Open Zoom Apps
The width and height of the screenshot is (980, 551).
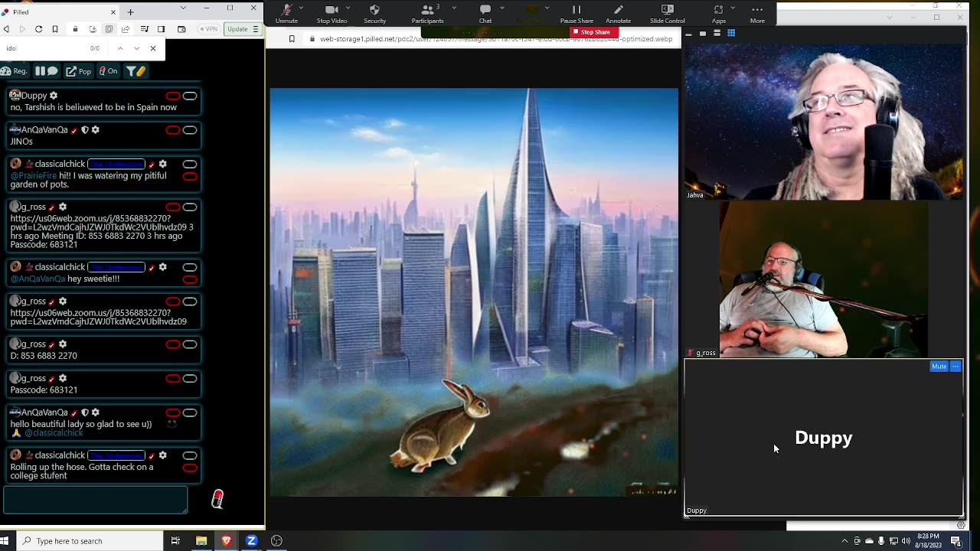(718, 13)
